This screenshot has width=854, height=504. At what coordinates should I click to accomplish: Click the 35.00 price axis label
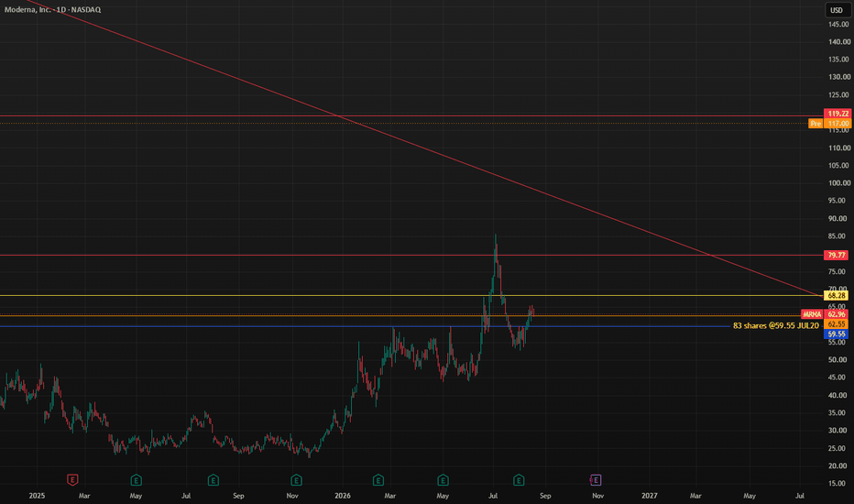(x=838, y=412)
